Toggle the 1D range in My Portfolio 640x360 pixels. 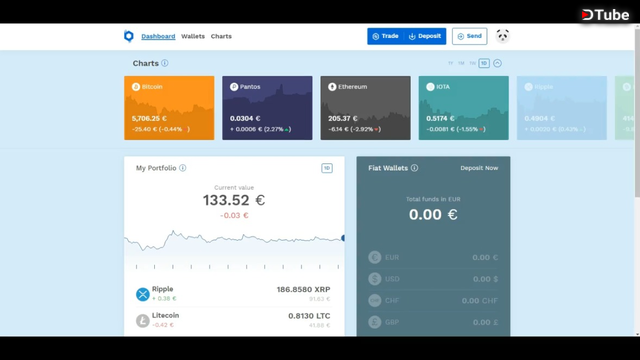[x=327, y=168]
